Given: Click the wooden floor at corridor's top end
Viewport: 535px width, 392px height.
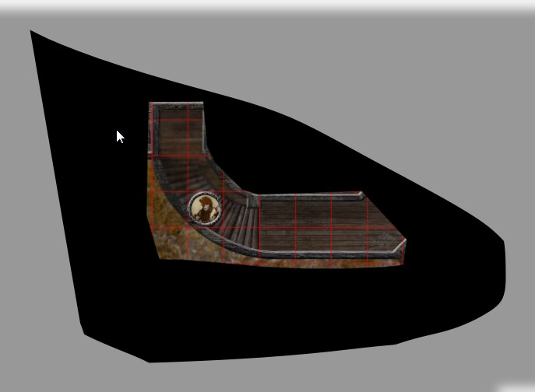Looking at the screenshot, I should click(181, 123).
